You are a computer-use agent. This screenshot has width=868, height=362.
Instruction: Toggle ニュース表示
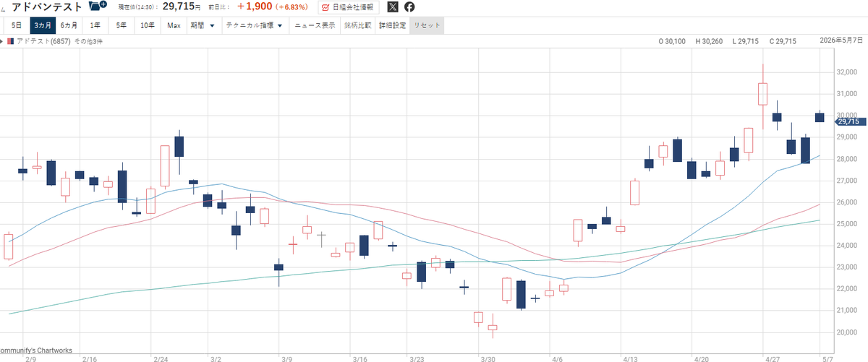pyautogui.click(x=315, y=25)
